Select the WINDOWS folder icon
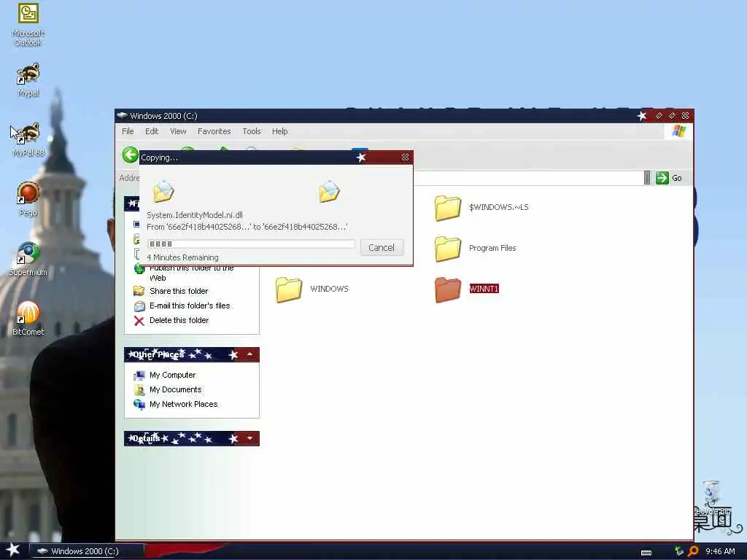 [288, 289]
